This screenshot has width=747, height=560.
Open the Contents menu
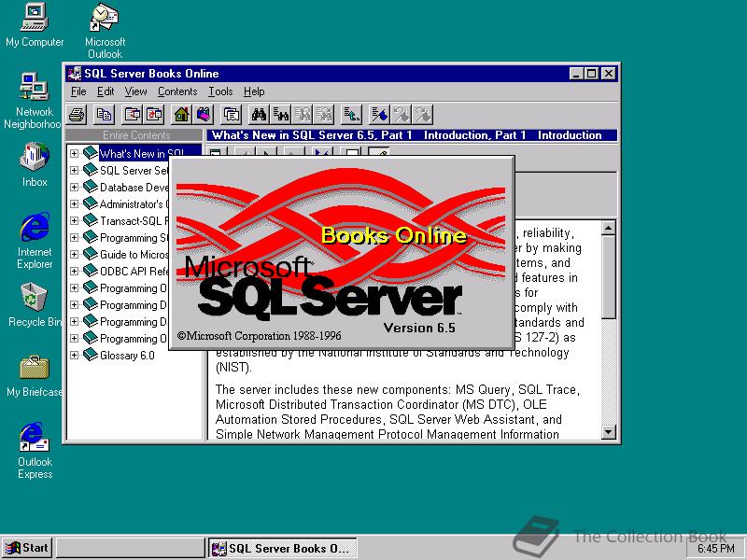(177, 91)
